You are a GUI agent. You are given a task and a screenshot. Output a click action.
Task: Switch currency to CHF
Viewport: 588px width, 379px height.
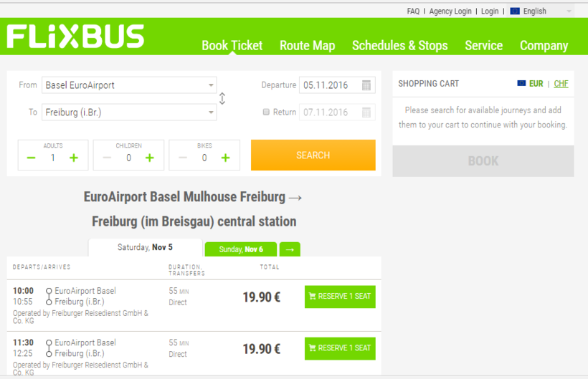561,84
